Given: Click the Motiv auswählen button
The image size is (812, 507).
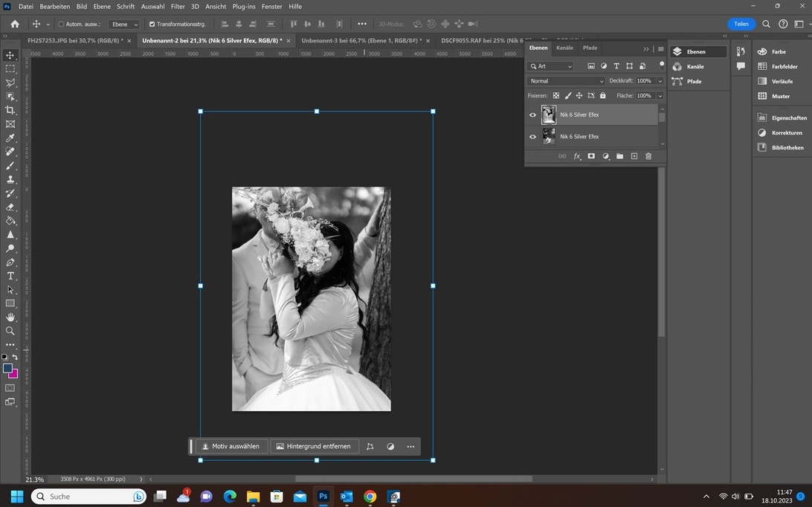Looking at the screenshot, I should click(231, 446).
